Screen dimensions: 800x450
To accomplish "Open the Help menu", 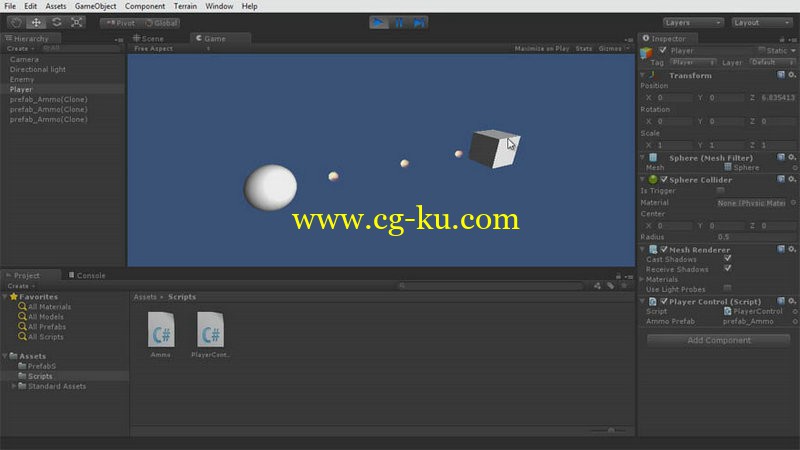I will (249, 6).
